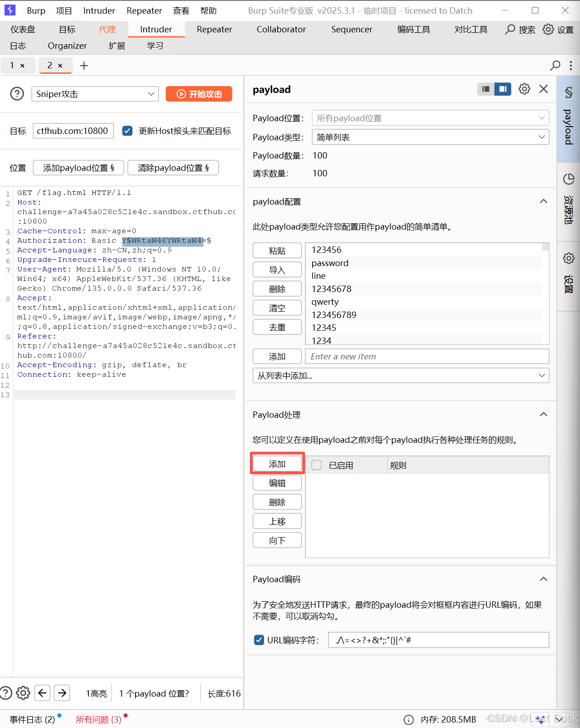Screen dimensions: 580x728
Task: Open the Organizer tab
Action: point(67,46)
